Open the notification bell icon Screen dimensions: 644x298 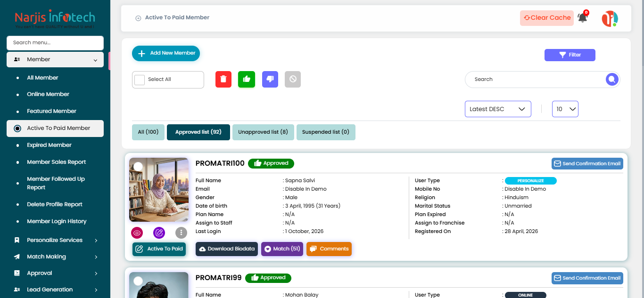pos(583,18)
